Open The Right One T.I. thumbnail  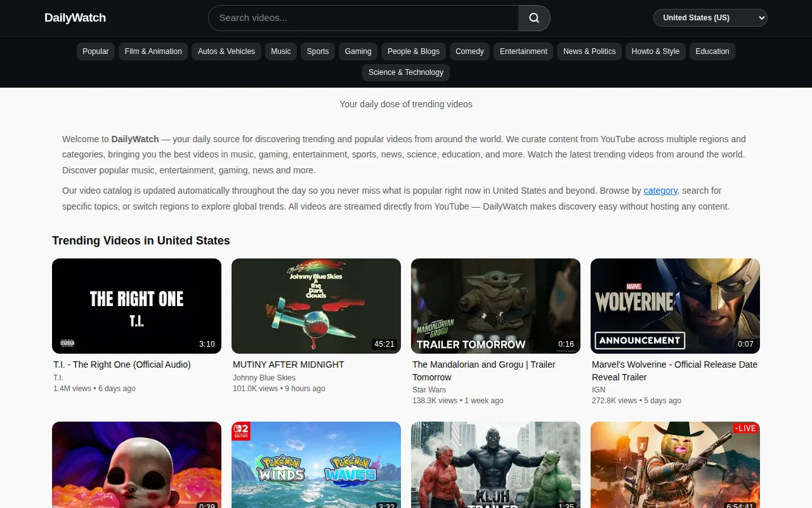click(x=136, y=306)
